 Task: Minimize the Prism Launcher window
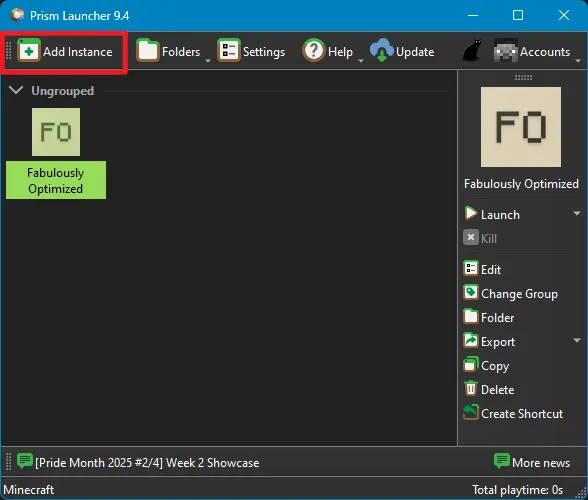click(473, 15)
